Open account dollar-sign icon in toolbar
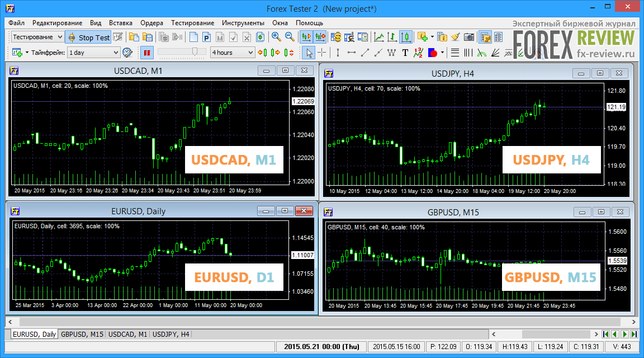Viewport: 644px width, 358px height. click(x=336, y=37)
